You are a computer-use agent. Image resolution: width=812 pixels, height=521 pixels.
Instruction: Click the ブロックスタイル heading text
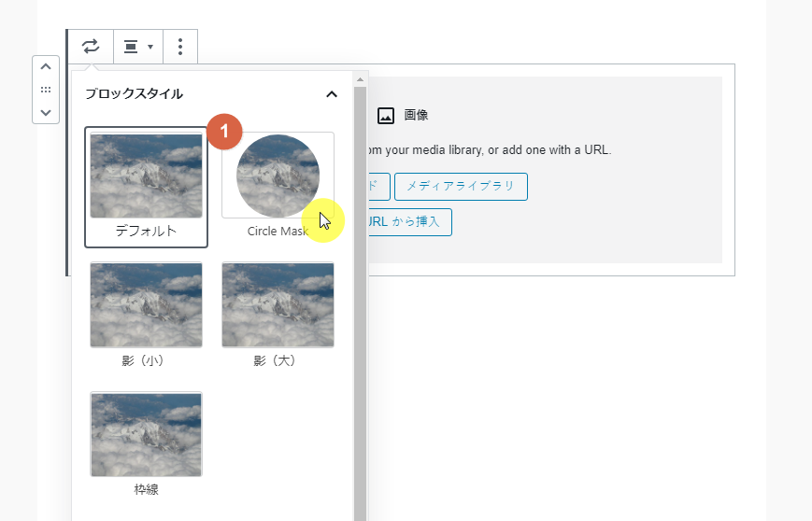click(135, 94)
